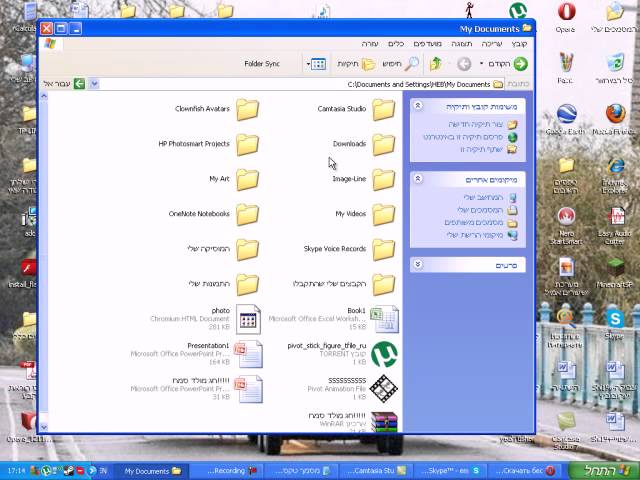The height and width of the screenshot is (480, 640).
Task: Click the green Go arrow by address bar
Action: 79,84
